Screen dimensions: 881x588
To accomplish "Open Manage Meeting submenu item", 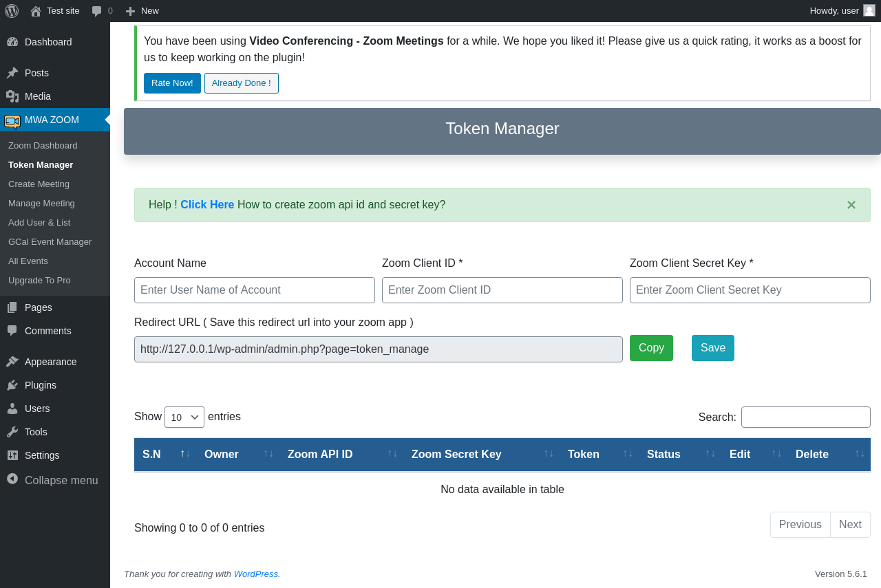I will pos(41,204).
